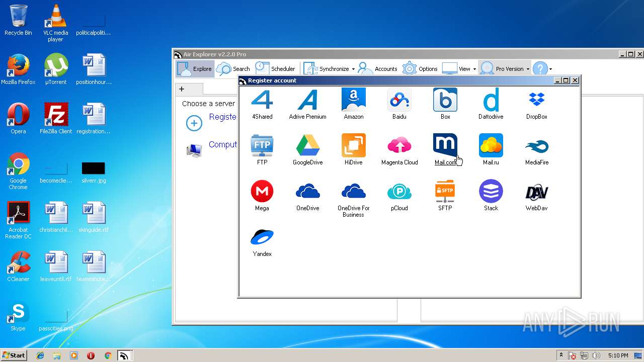Expand the View dropdown arrow
This screenshot has width=644, height=362.
coord(474,69)
